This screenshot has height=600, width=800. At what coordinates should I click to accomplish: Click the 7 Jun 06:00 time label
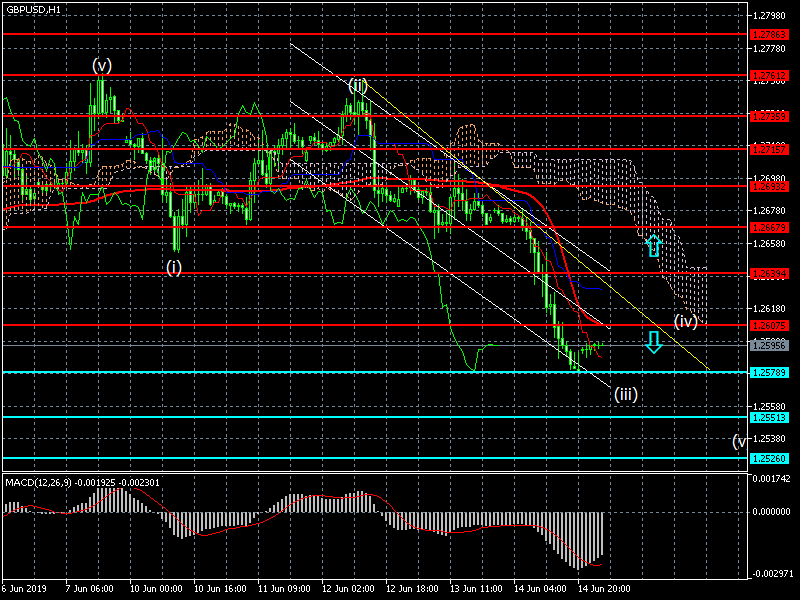click(90, 588)
